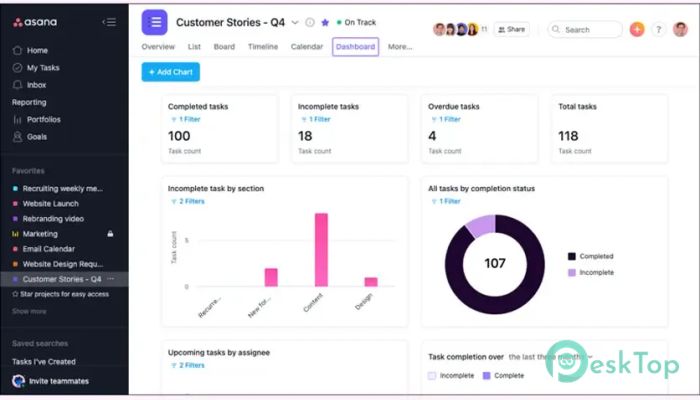The image size is (700, 400).
Task: Switch to the Calendar tab
Action: (307, 46)
